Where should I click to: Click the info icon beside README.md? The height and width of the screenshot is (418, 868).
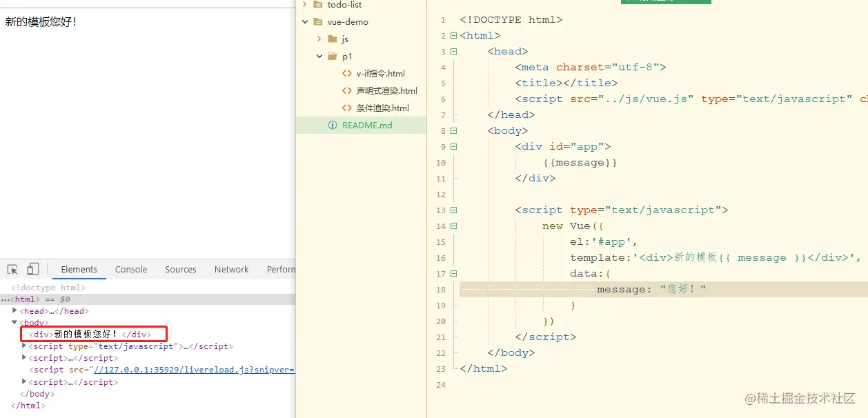click(333, 125)
